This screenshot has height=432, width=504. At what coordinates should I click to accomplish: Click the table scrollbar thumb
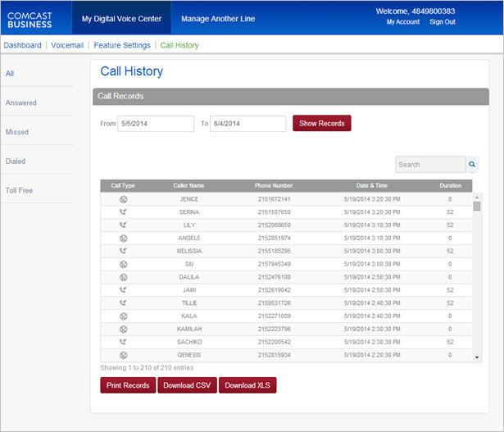[x=477, y=206]
